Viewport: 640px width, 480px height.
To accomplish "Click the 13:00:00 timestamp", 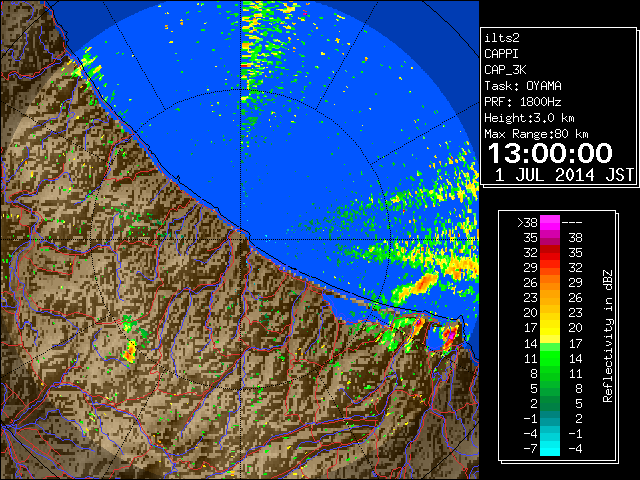I will coord(550,153).
